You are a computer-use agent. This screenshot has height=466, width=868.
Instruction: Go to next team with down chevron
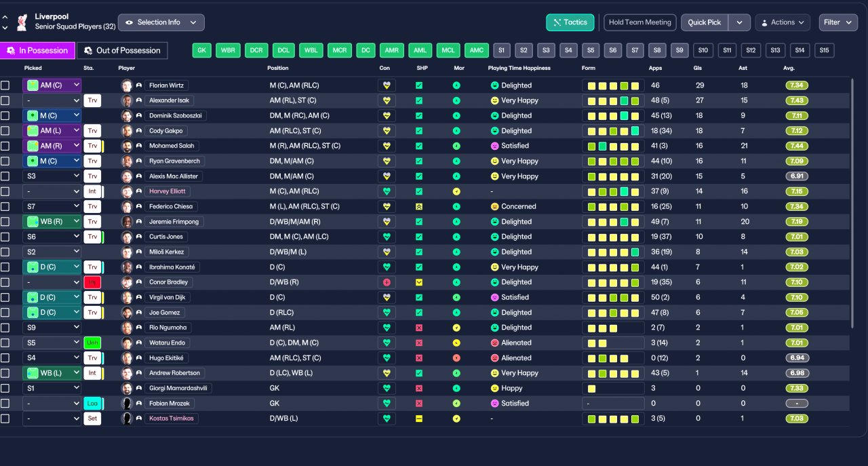click(5, 28)
